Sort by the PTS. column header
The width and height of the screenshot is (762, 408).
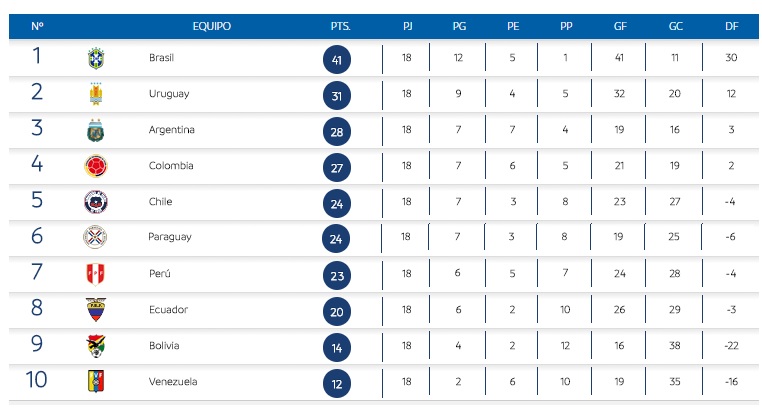340,26
